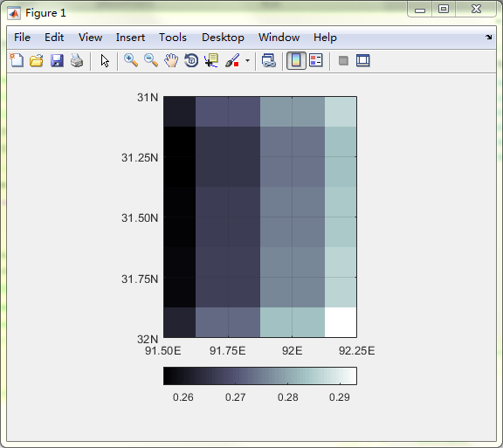Maximize the Figure 1 window

click(x=444, y=9)
